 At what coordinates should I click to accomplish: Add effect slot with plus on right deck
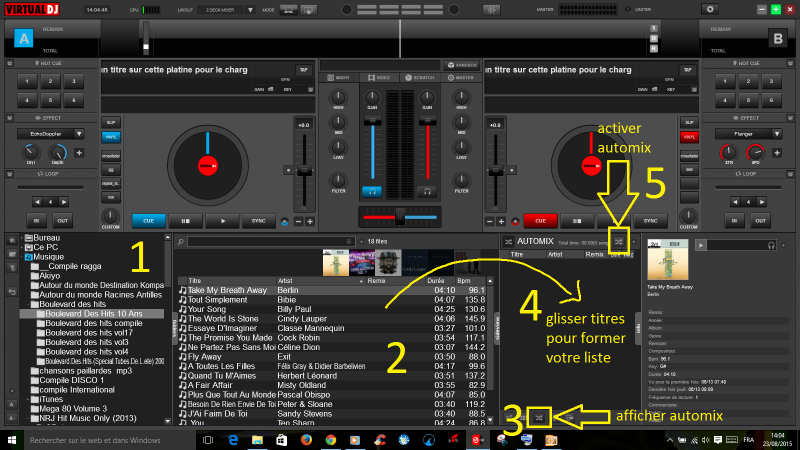pos(777,153)
